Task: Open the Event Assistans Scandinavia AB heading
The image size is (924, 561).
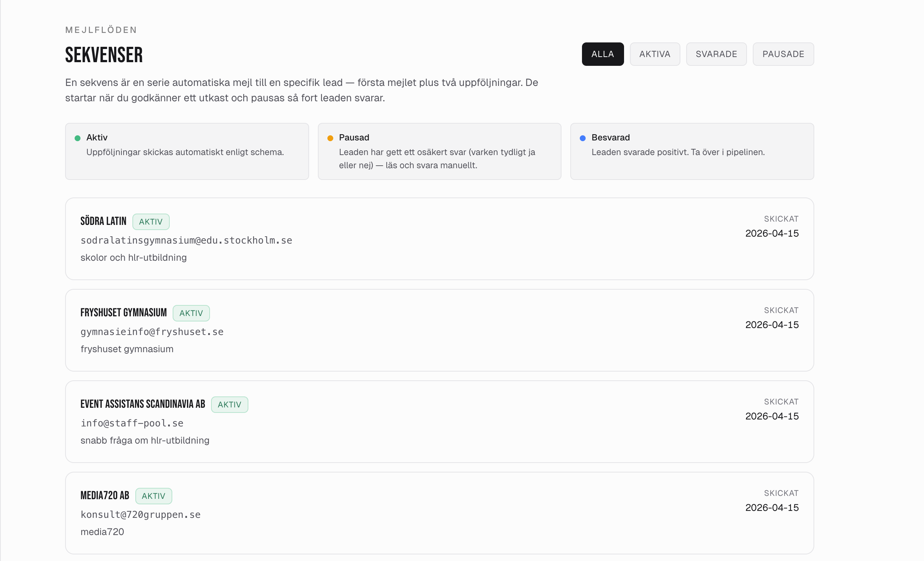Action: [x=143, y=404]
